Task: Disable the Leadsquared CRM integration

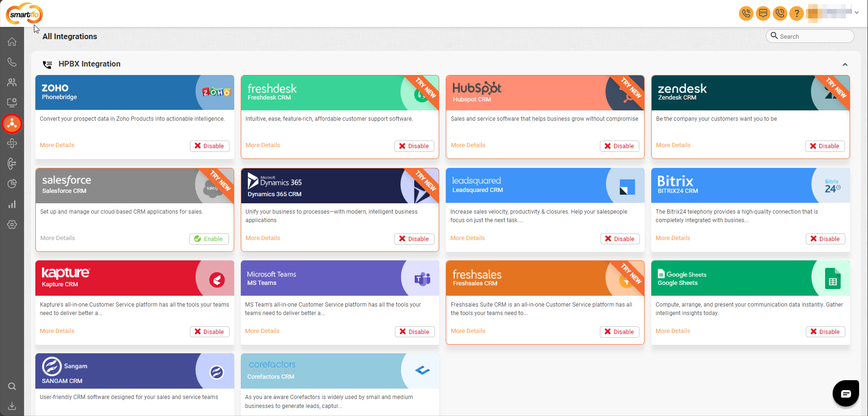Action: (x=620, y=239)
